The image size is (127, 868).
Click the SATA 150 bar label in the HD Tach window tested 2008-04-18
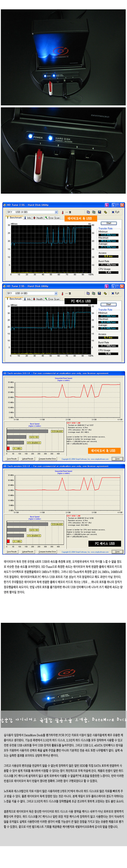pos(34,530)
